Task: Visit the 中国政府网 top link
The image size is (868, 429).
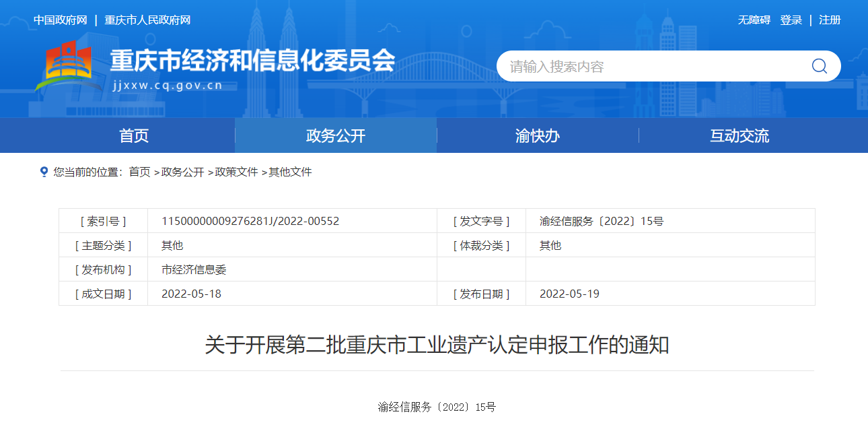Action: [61, 20]
